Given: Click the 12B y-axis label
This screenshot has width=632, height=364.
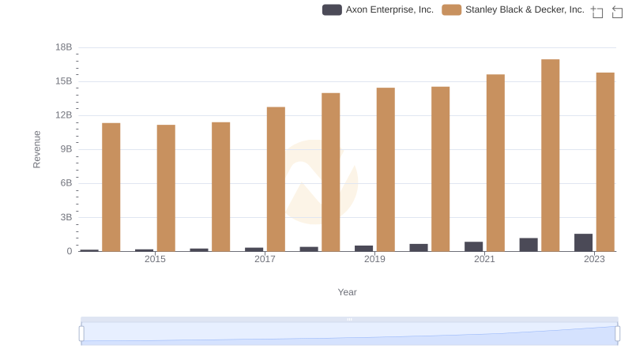Looking at the screenshot, I should (64, 115).
